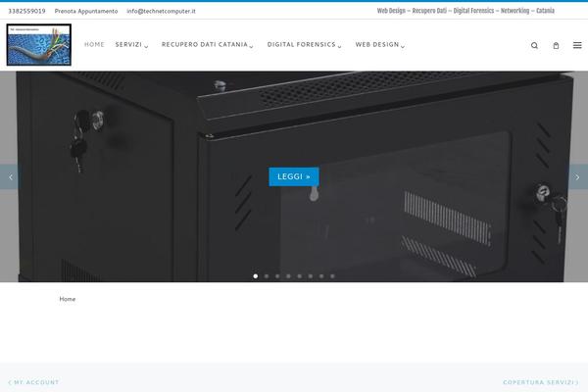Open the Servizi menu item
This screenshot has width=588, height=392.
pos(128,45)
